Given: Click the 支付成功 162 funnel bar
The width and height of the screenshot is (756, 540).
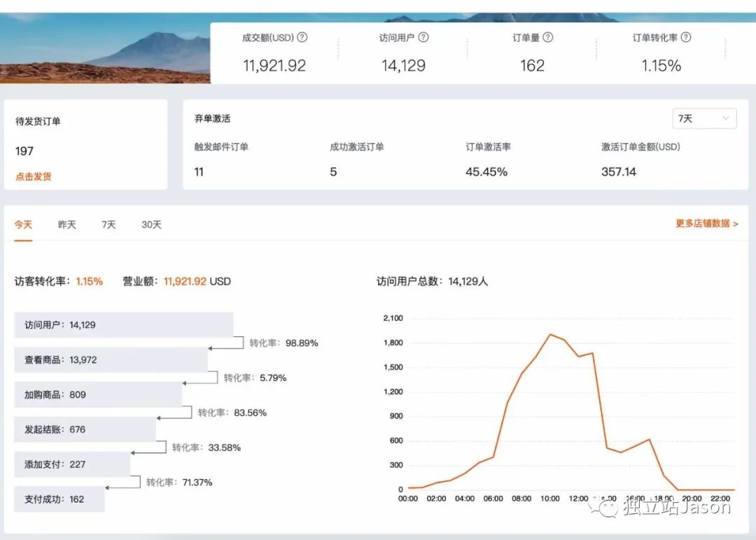Looking at the screenshot, I should pyautogui.click(x=59, y=499).
